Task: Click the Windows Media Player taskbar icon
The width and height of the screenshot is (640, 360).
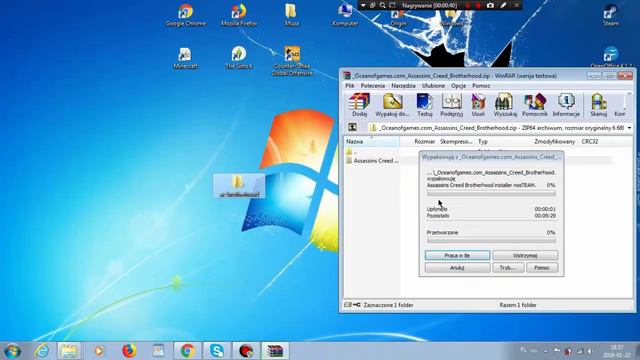Action: tap(99, 351)
